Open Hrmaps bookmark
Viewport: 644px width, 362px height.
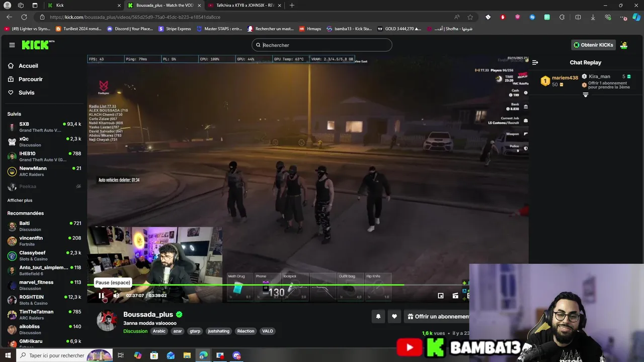pyautogui.click(x=310, y=29)
